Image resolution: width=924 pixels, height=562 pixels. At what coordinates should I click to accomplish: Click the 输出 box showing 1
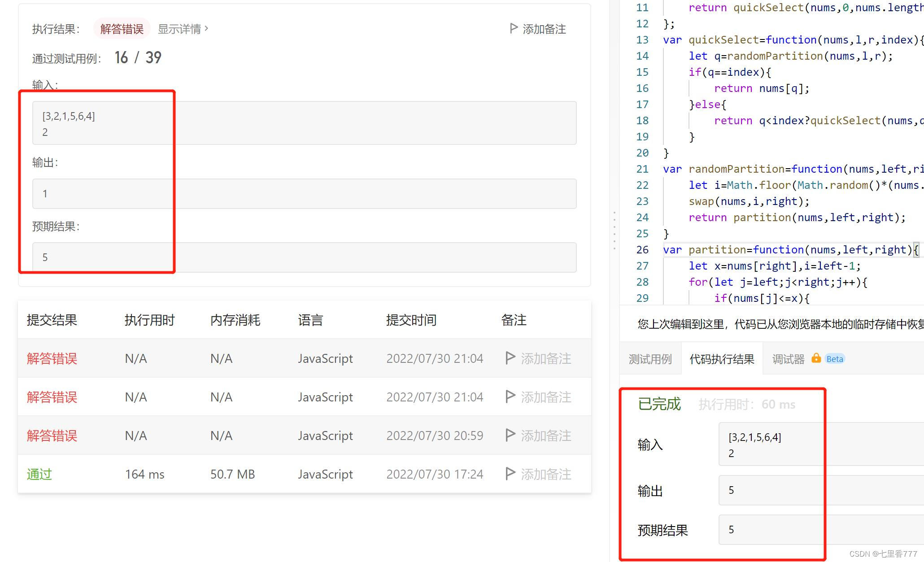click(x=304, y=194)
